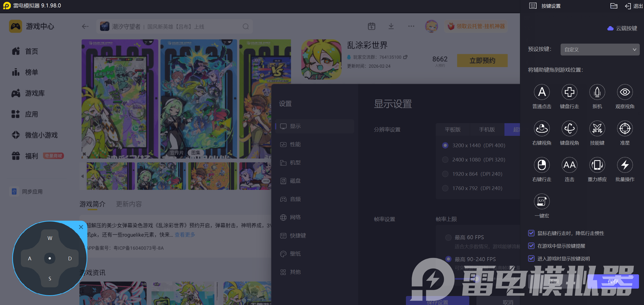
Task: Select the 键盘行走 keyboard walk icon
Action: 569,92
